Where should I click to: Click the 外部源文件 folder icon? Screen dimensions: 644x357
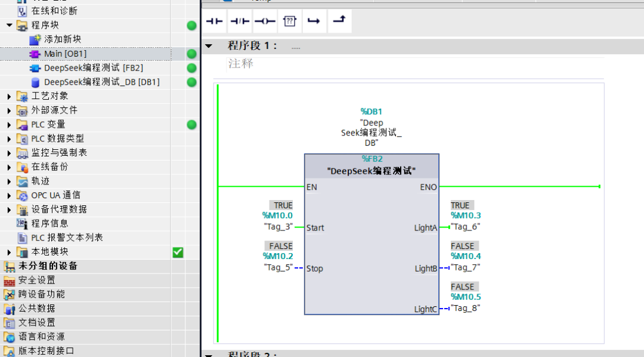point(22,110)
